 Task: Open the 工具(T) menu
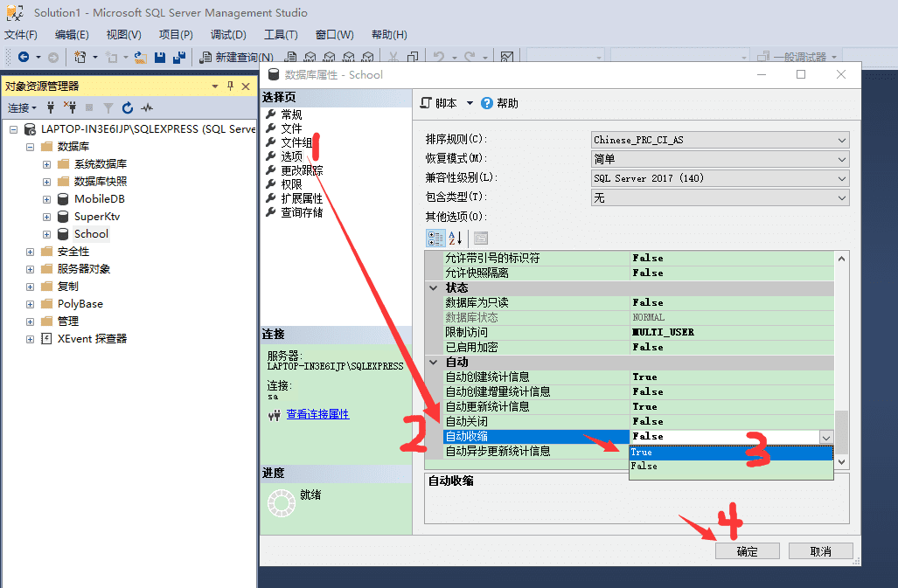pos(281,35)
